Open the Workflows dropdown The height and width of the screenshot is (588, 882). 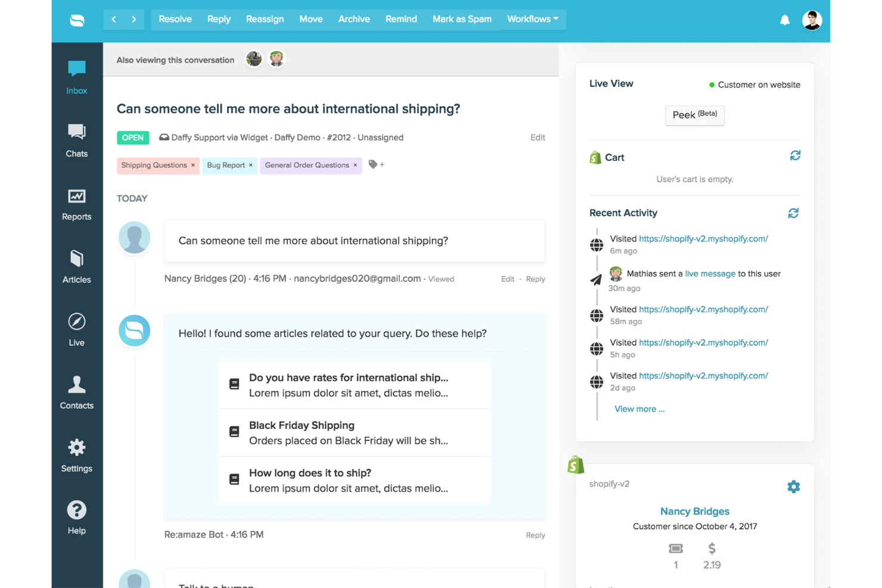coord(532,18)
